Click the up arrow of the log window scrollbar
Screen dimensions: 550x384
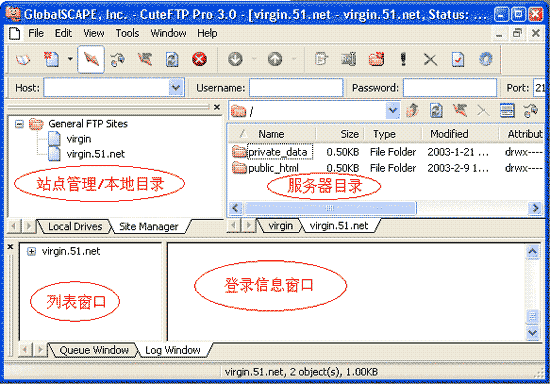coord(532,251)
